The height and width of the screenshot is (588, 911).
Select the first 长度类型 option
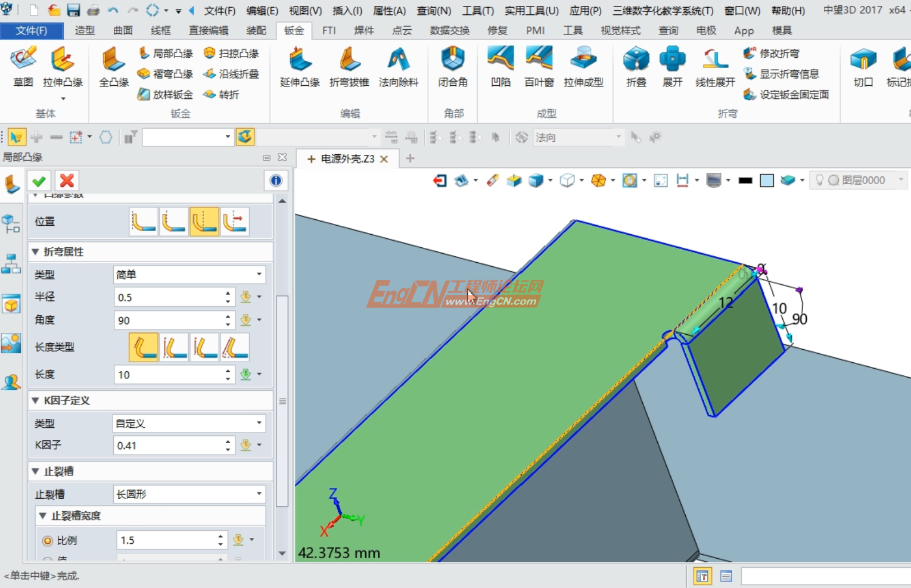(143, 347)
